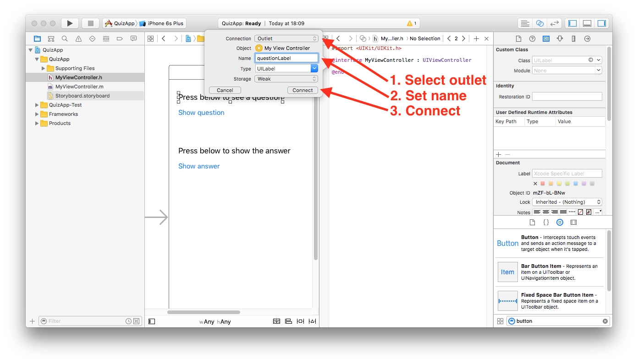This screenshot has height=364, width=638.
Task: Expand the Supporting Files folder
Action: [44, 68]
